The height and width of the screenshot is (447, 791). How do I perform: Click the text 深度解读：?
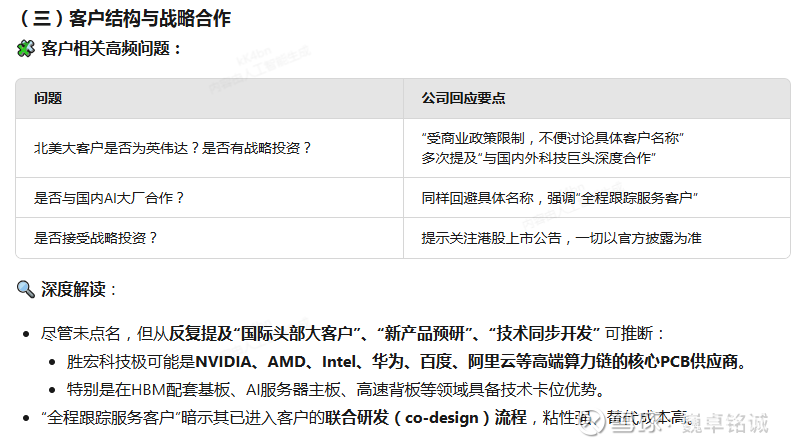[80, 290]
